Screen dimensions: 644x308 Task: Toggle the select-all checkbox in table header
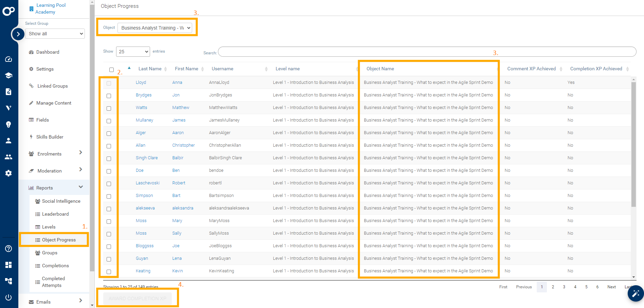coord(111,70)
